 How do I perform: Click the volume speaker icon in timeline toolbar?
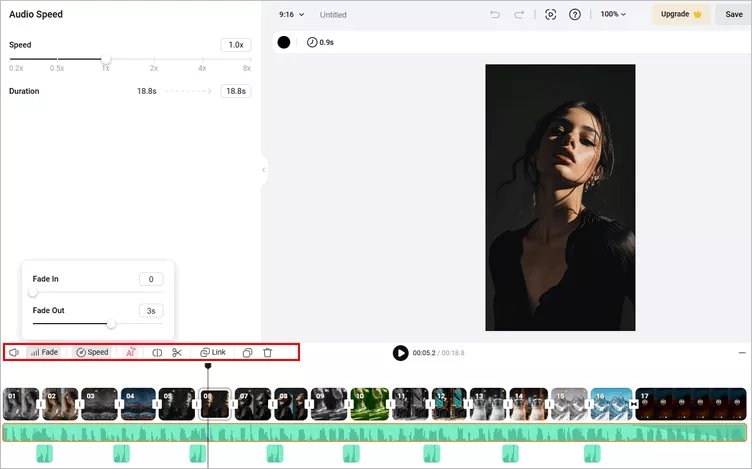tap(14, 352)
